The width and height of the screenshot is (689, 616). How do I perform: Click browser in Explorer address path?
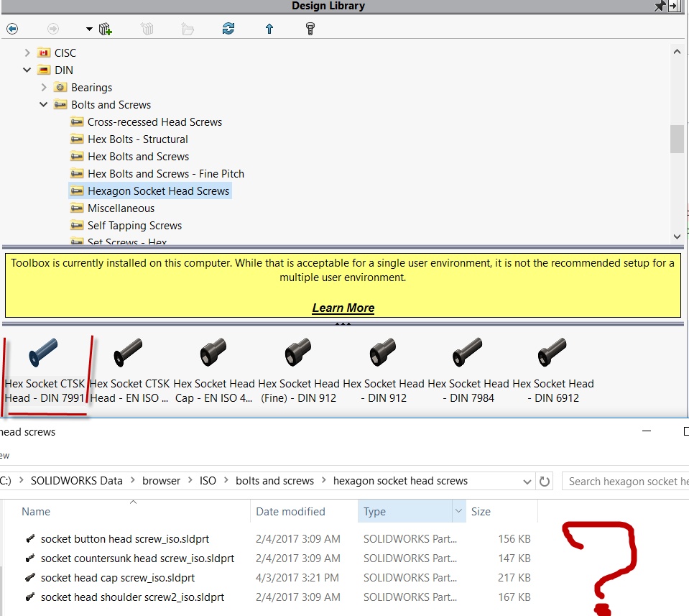[161, 481]
